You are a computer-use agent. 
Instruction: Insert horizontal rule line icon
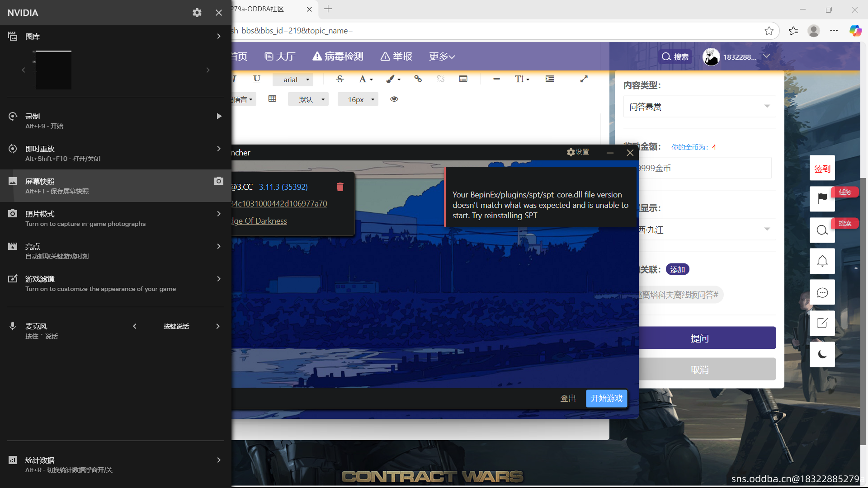tap(496, 79)
